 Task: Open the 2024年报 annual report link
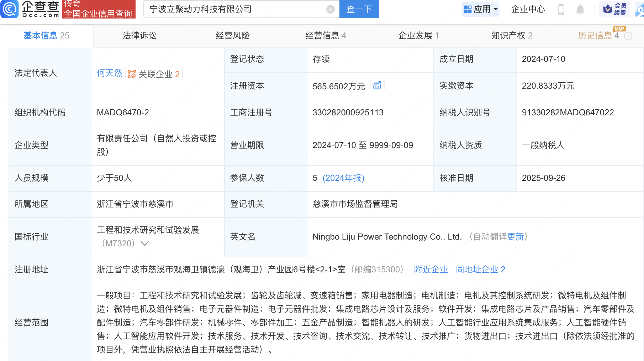[343, 178]
